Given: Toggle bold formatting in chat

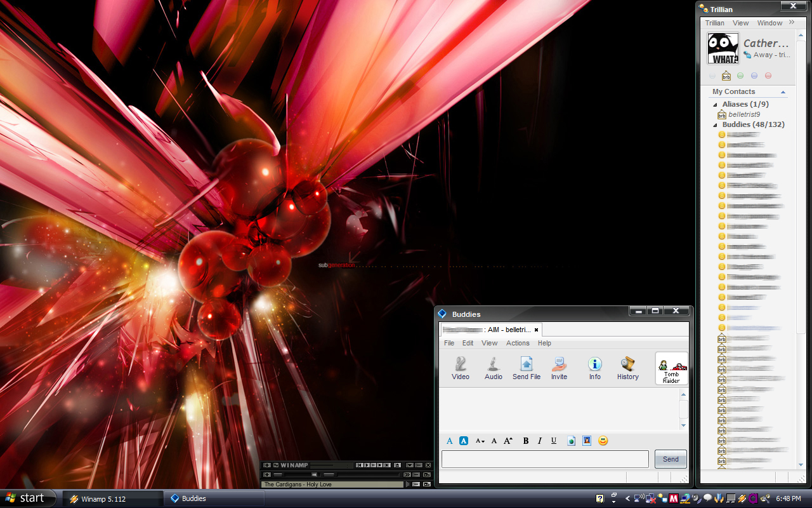Looking at the screenshot, I should (526, 441).
